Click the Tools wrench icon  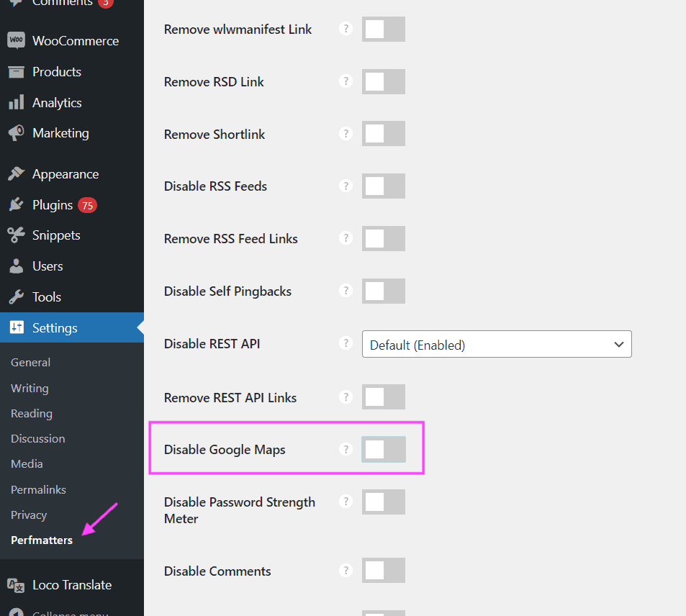tap(16, 296)
